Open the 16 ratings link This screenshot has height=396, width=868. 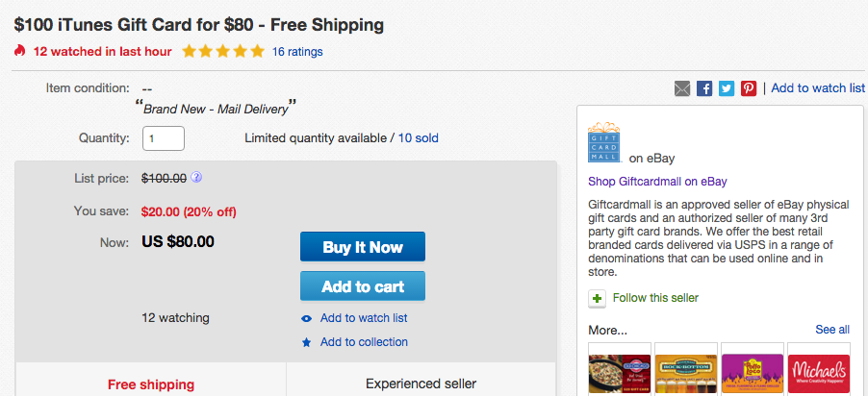pyautogui.click(x=297, y=51)
